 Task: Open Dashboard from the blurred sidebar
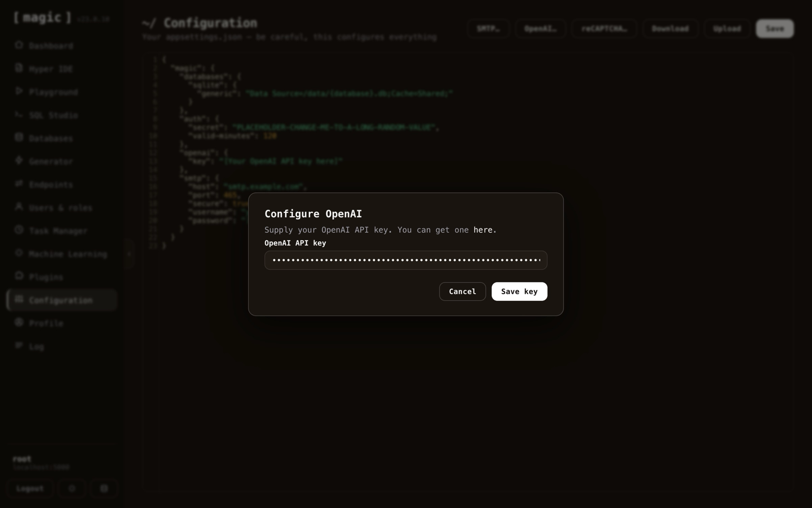[62, 46]
